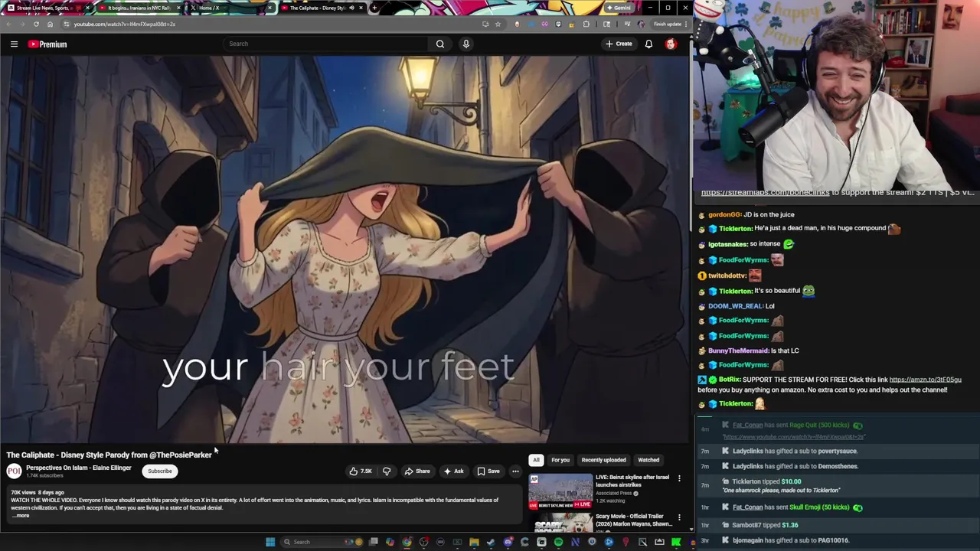Click username Tickleton in tipped $10.00

(x=746, y=482)
